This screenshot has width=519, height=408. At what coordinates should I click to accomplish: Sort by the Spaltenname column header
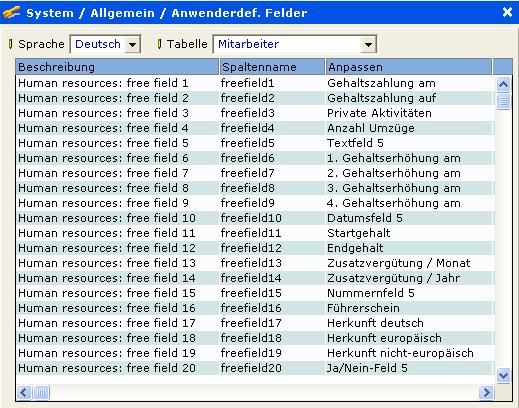click(272, 67)
